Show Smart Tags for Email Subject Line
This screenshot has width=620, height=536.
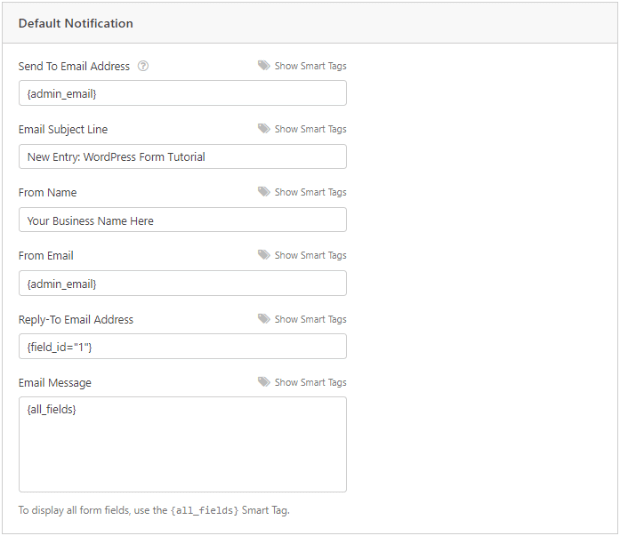click(x=310, y=129)
